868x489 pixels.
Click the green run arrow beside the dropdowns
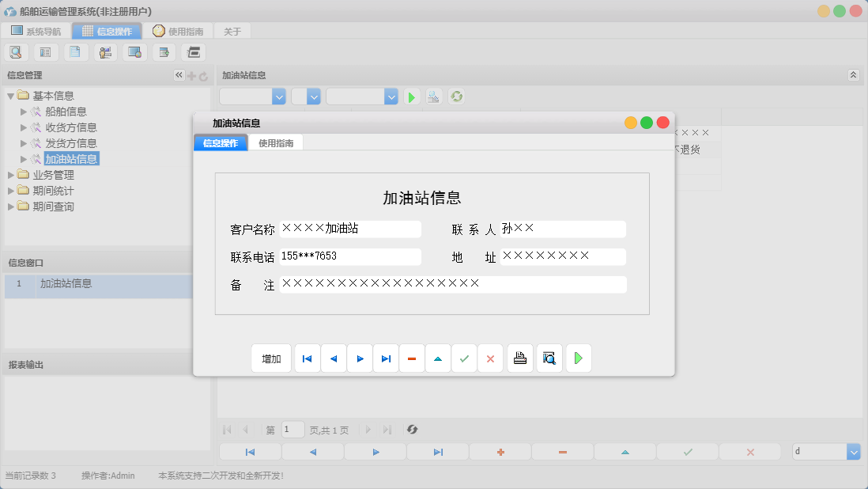click(x=411, y=96)
